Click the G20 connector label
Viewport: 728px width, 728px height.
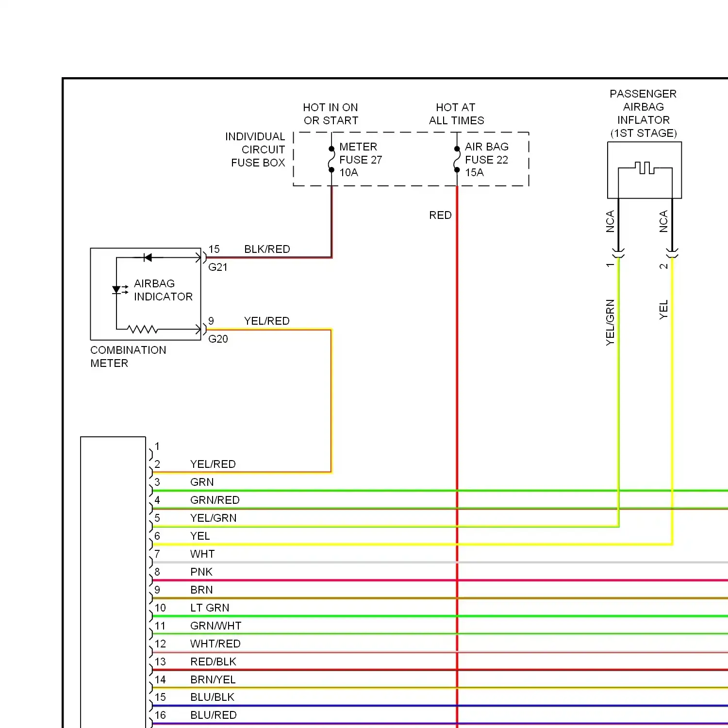218,339
